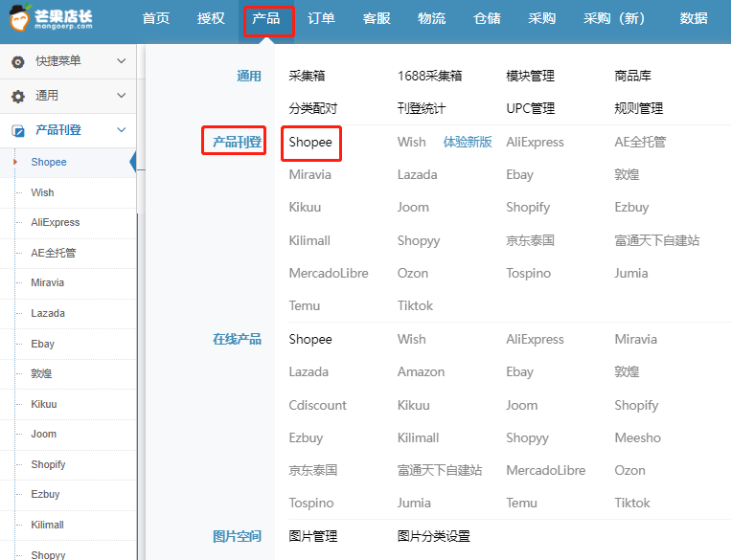Click the 在线产品 section label
Screen dimensions: 731x560
coord(237,339)
